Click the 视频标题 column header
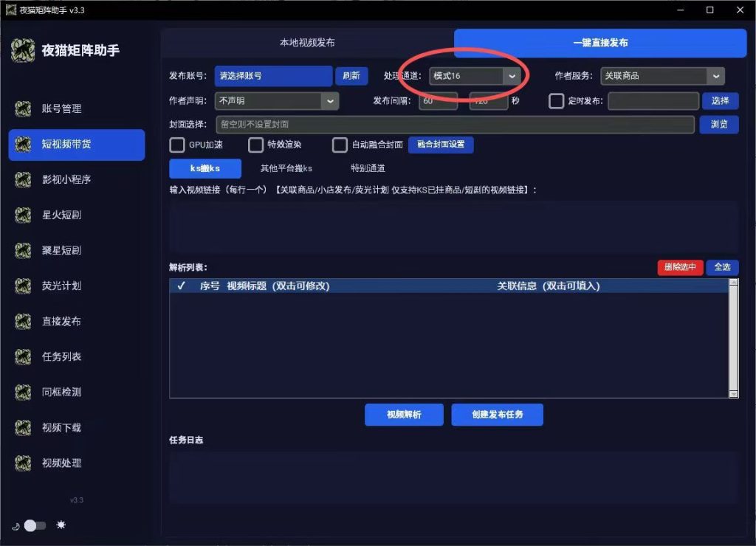The image size is (756, 546). point(278,286)
